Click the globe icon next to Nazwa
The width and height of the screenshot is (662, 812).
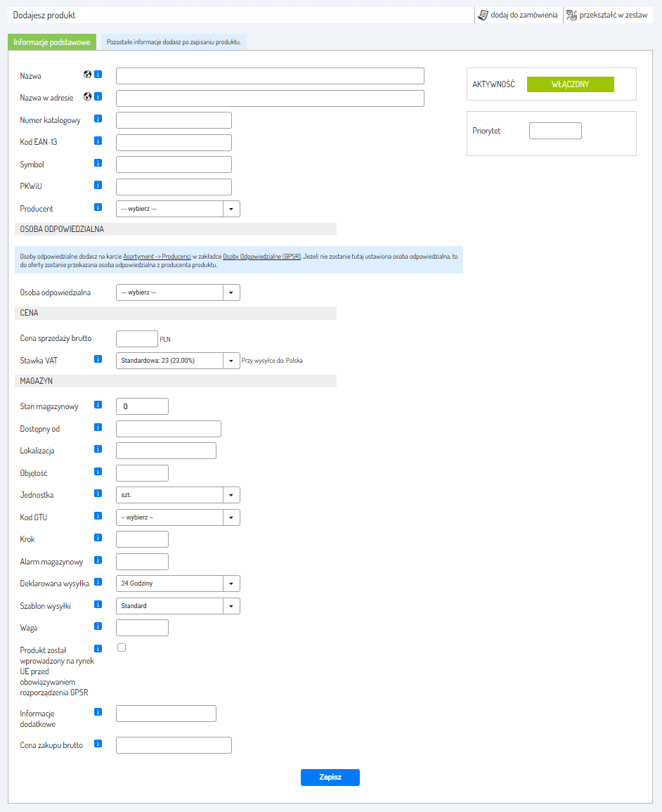point(88,75)
